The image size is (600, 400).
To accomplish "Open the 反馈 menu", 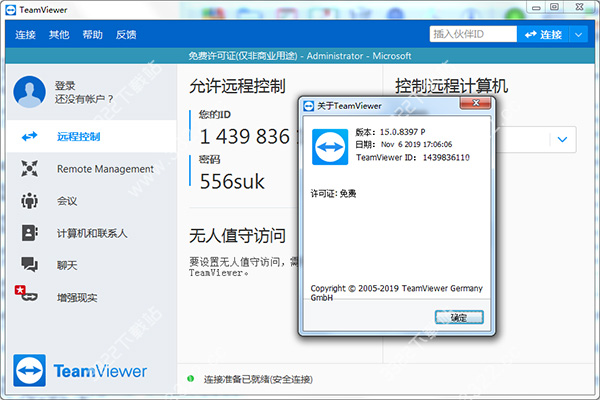I will click(x=126, y=34).
